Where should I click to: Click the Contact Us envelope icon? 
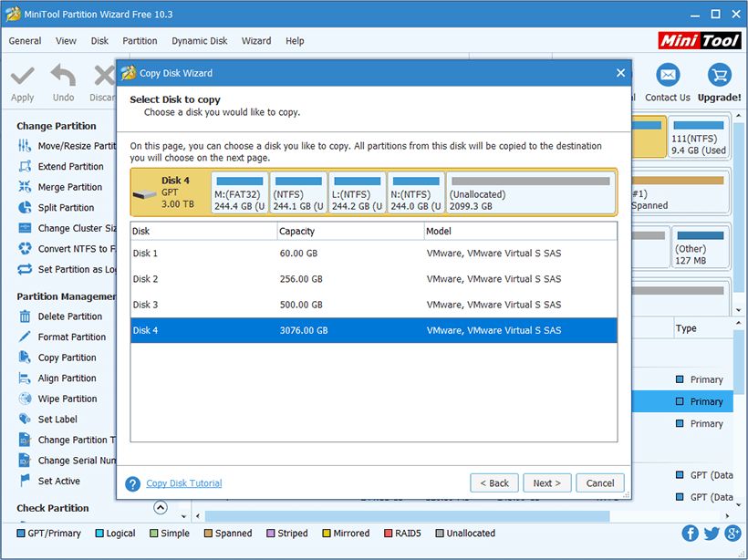(668, 76)
